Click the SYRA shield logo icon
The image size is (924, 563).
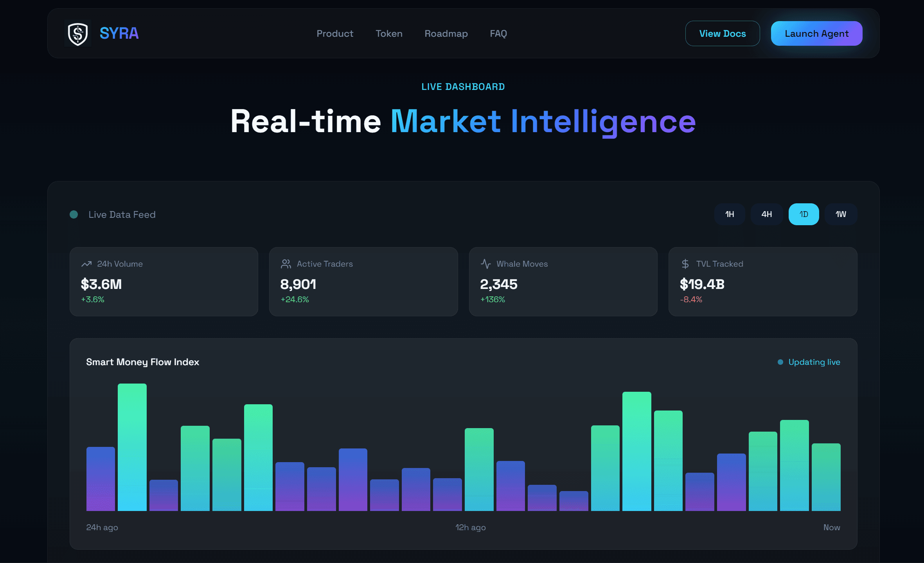coord(78,34)
